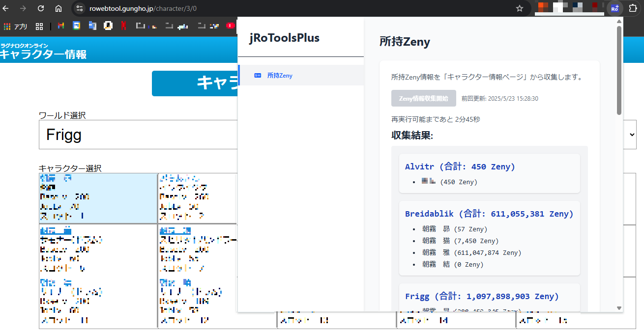
Task: Click the jRoToolsPlus extension icon in toolbar
Action: [x=615, y=8]
